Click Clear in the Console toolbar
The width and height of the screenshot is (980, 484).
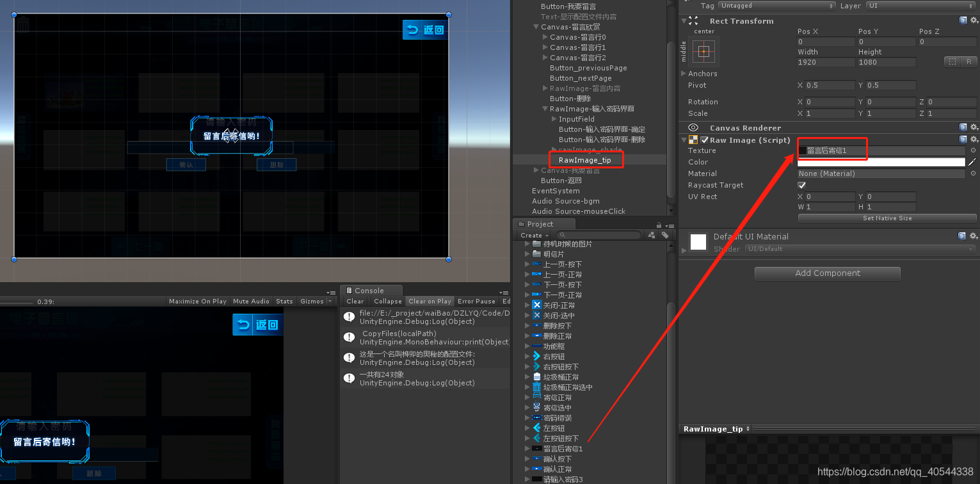click(355, 301)
